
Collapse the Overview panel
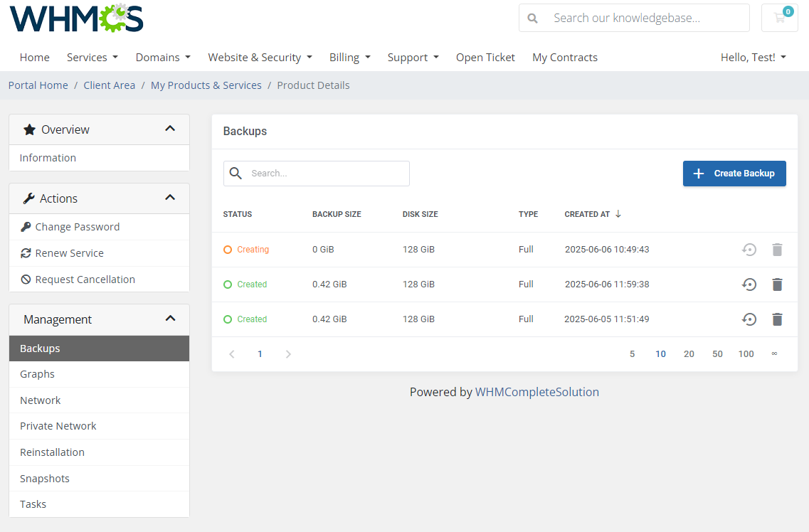(170, 129)
